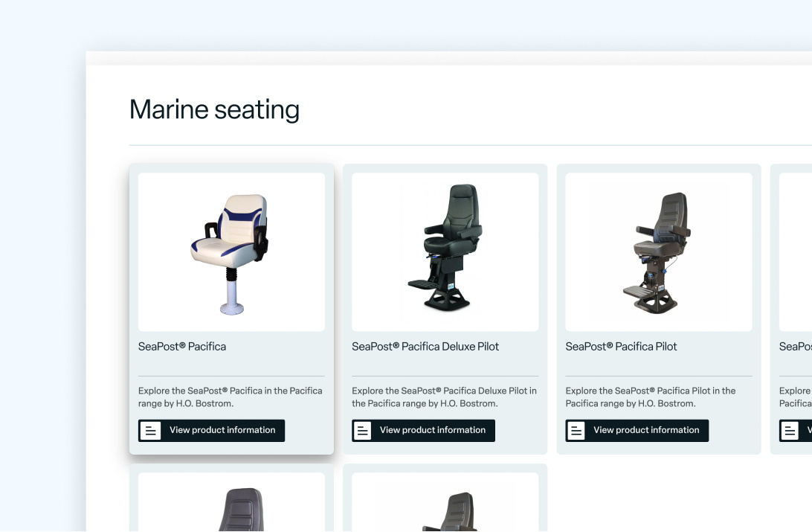View product information for Pacifica Deluxe Pilot
The image size is (812, 532).
(432, 430)
